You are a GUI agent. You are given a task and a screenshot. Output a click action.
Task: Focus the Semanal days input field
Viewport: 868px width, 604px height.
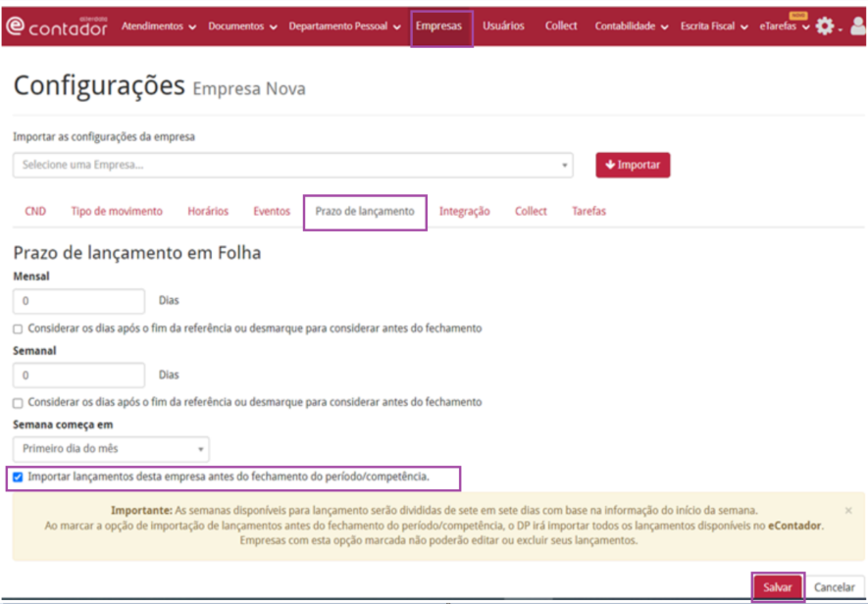(x=78, y=376)
